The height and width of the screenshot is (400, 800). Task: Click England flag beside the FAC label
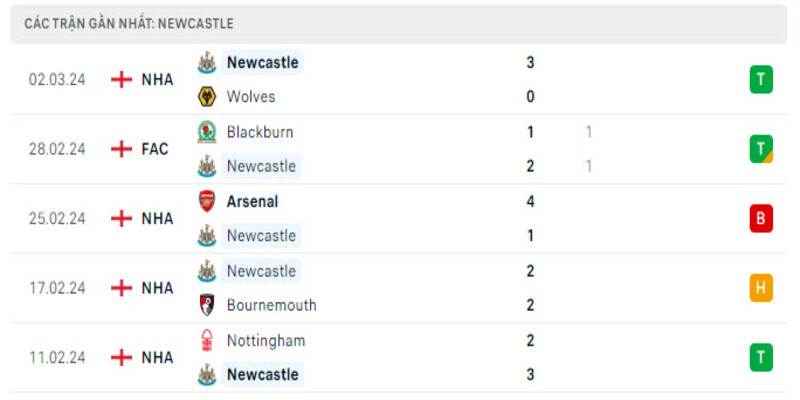pyautogui.click(x=121, y=149)
